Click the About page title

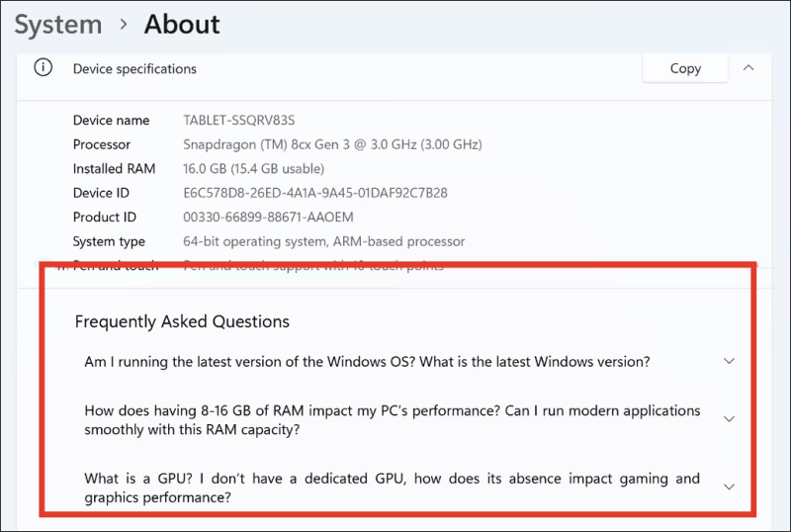pyautogui.click(x=182, y=25)
